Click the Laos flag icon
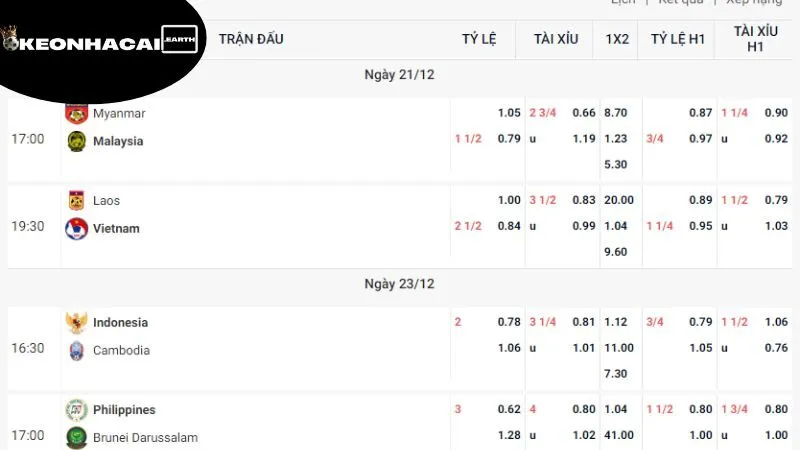This screenshot has width=800, height=450. tap(76, 200)
